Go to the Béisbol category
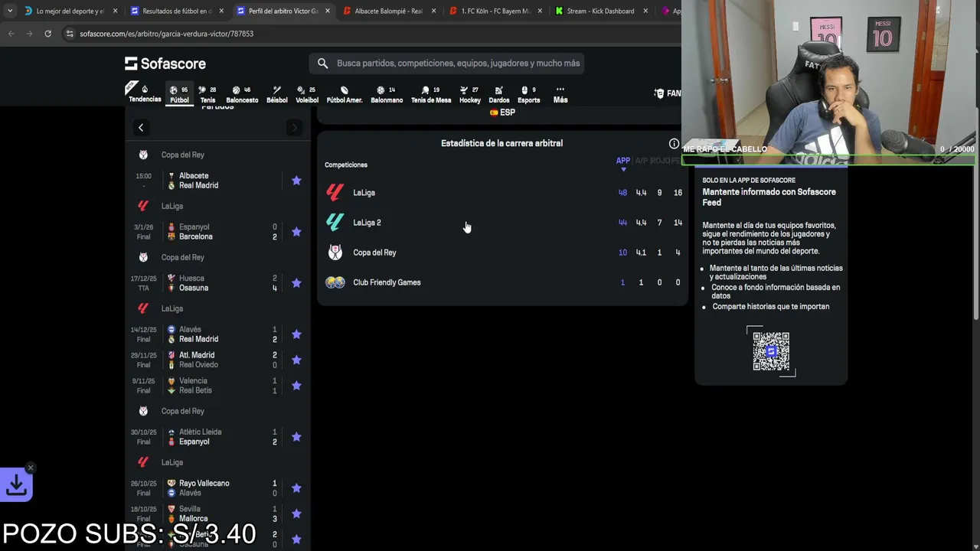Image resolution: width=980 pixels, height=551 pixels. (x=277, y=94)
